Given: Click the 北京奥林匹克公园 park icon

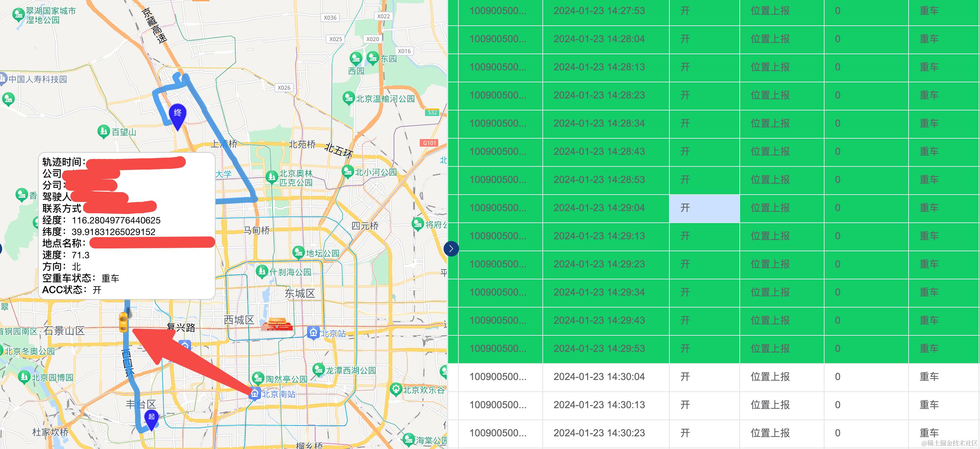Looking at the screenshot, I should coord(271,177).
